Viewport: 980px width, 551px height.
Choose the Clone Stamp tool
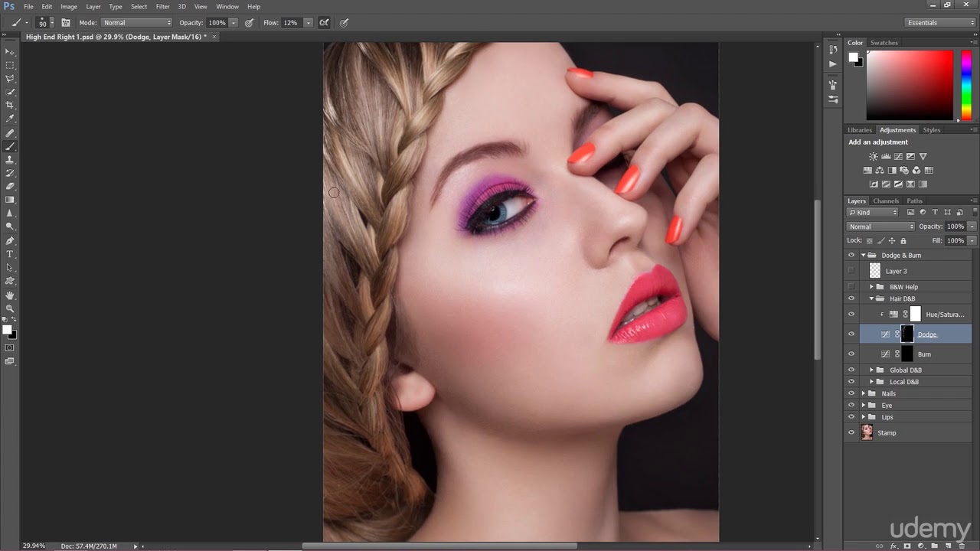coord(10,159)
